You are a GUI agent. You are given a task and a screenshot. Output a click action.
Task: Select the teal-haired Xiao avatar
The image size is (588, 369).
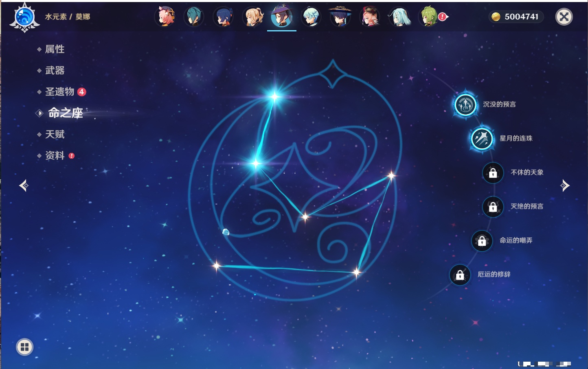pos(194,17)
